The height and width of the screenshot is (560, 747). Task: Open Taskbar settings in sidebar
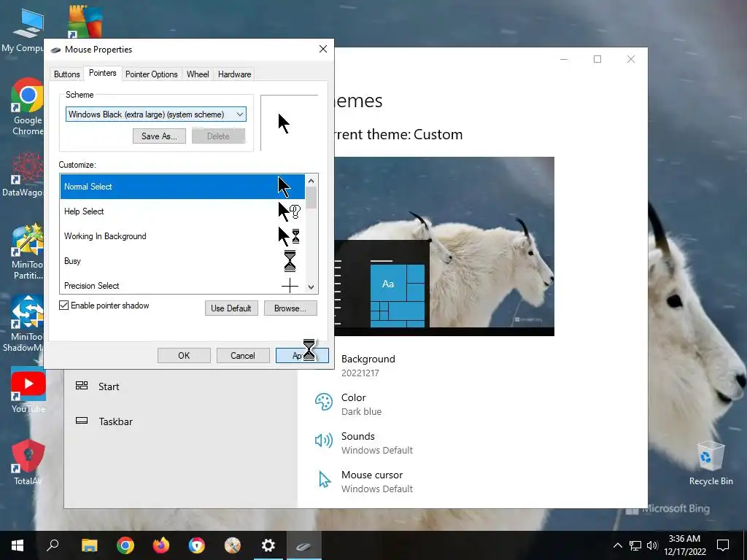(116, 421)
